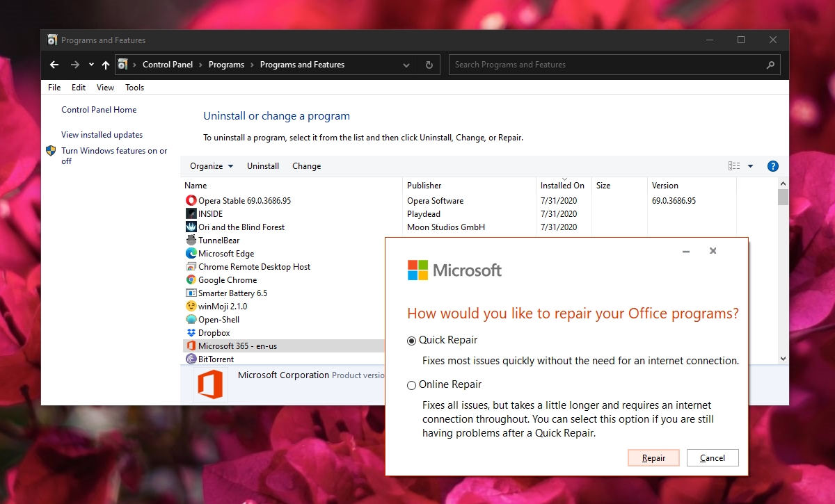Click Cancel in the Office repair dialog
The image size is (835, 504).
[713, 458]
